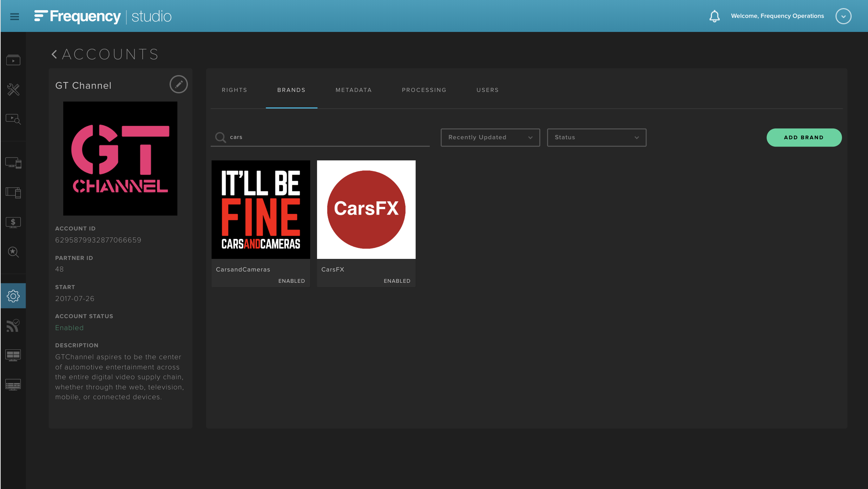Click the account ID 6295879932877066659
This screenshot has height=489, width=868.
[x=98, y=240]
